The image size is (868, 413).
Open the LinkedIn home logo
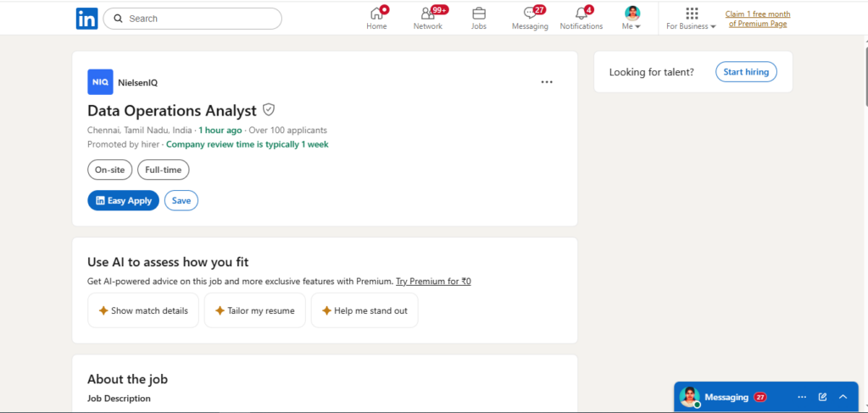point(87,19)
